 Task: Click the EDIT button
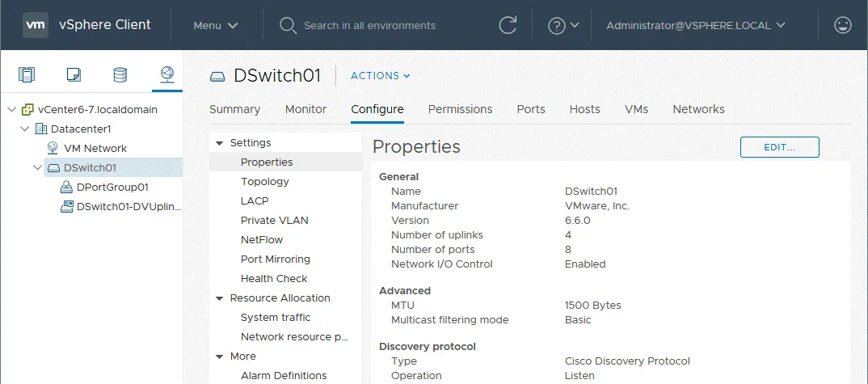pos(779,147)
